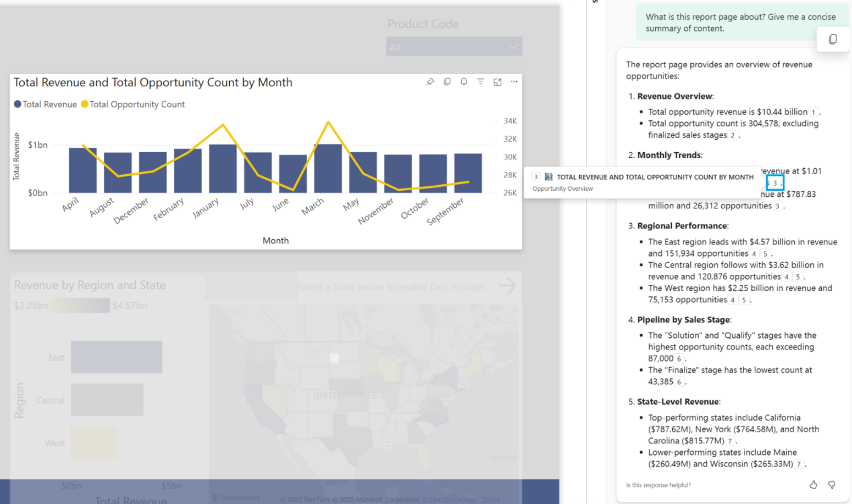Viewport: 852px width, 504px height.
Task: Select the East region bar
Action: [117, 357]
